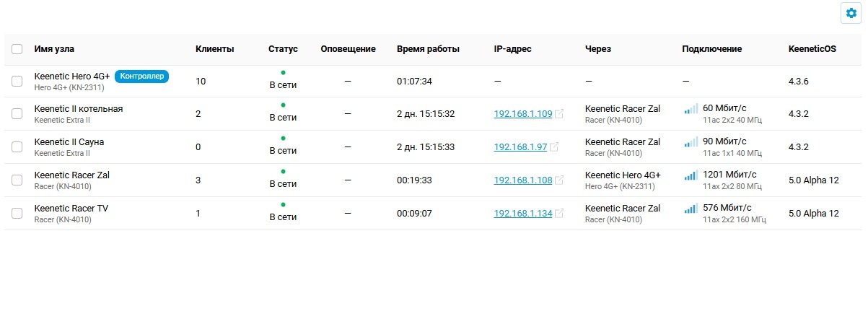Image resolution: width=868 pixels, height=332 pixels.
Task: Click the Через column header
Action: (x=598, y=49)
